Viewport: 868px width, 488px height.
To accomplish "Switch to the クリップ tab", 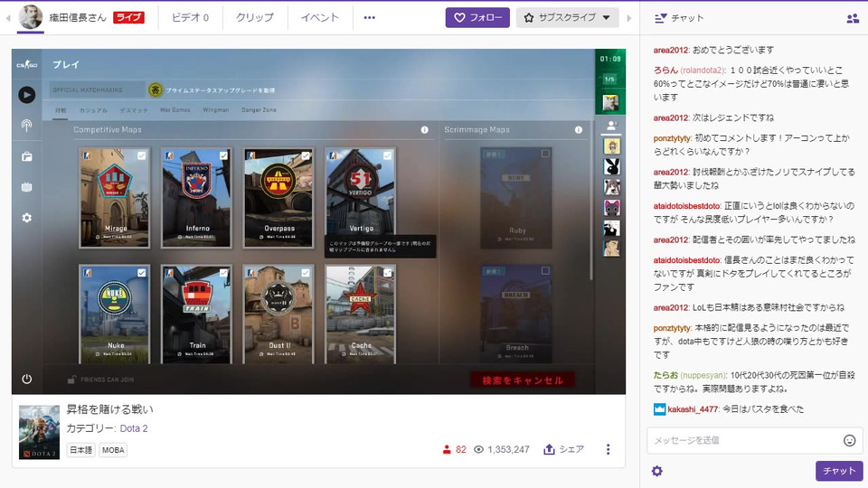I will 255,18.
